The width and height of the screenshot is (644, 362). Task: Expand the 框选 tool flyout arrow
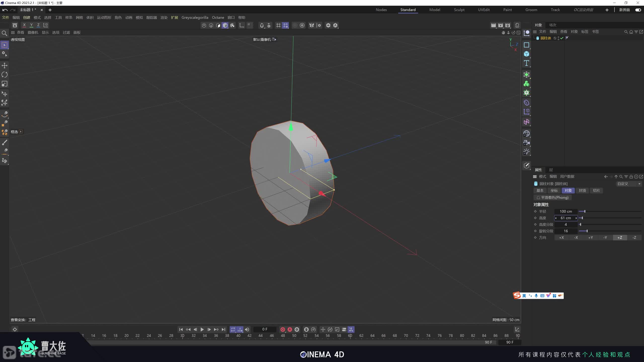click(21, 131)
